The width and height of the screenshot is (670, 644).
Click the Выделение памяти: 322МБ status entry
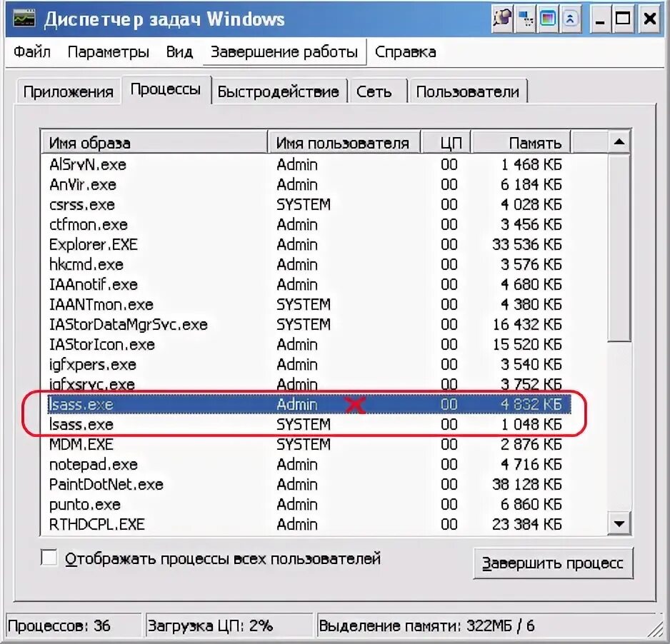(x=426, y=626)
